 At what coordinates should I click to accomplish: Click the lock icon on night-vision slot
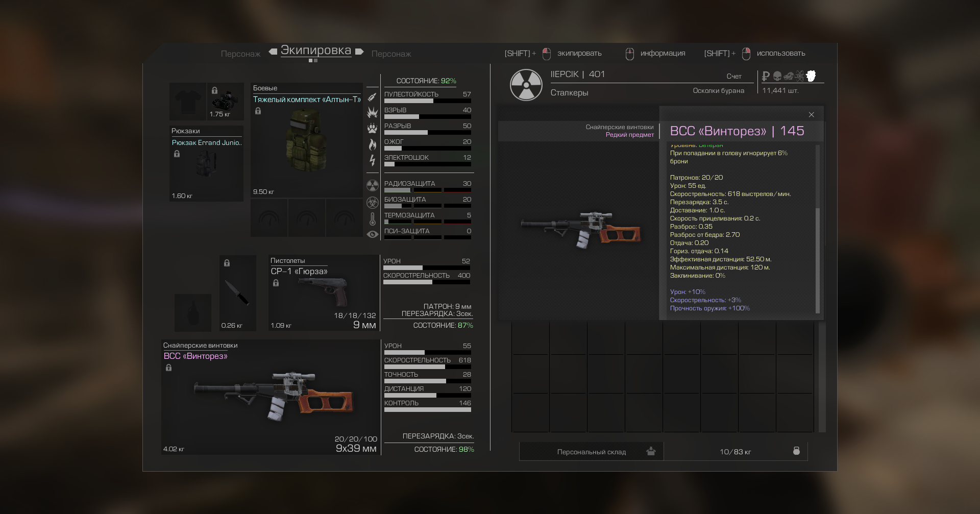(214, 90)
